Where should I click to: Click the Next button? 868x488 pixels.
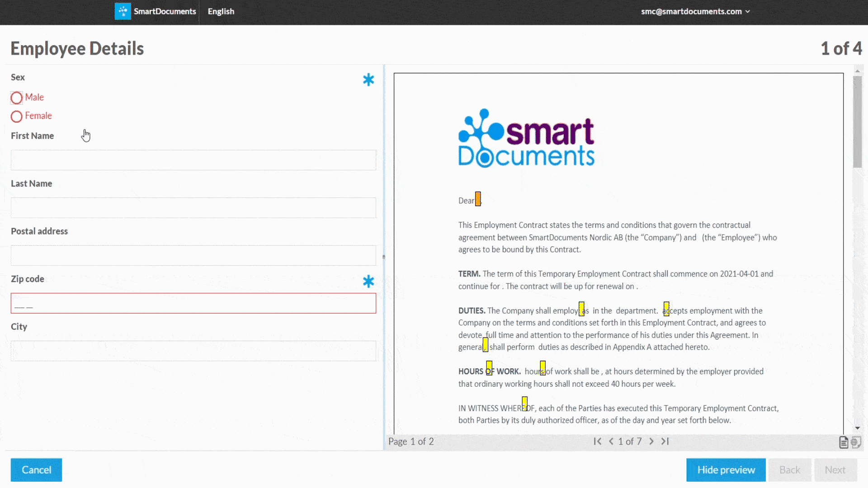point(835,470)
